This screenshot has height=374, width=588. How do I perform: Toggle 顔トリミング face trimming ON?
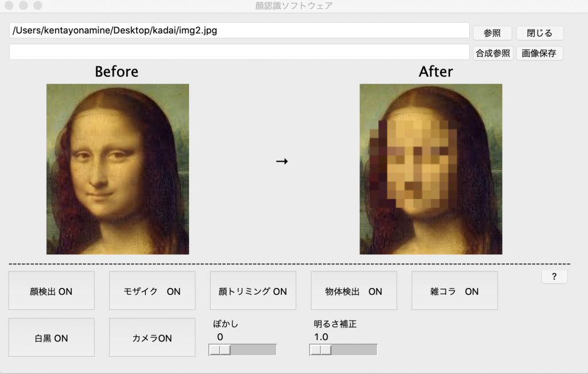[253, 291]
